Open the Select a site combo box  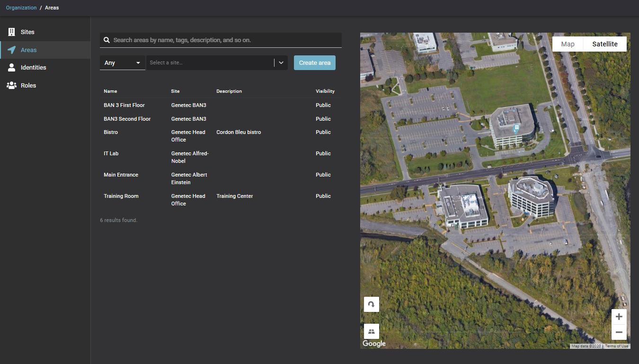coord(211,63)
